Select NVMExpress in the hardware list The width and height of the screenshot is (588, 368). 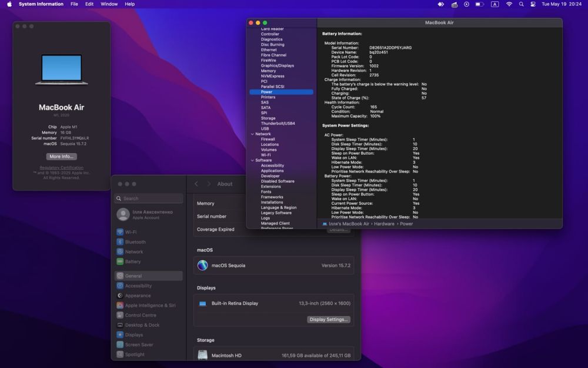pos(273,76)
